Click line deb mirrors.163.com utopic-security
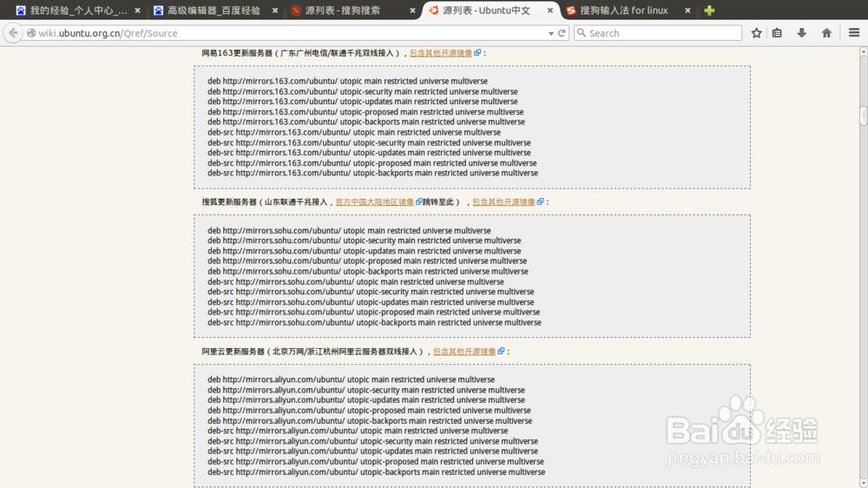This screenshot has width=868, height=488. [x=363, y=91]
